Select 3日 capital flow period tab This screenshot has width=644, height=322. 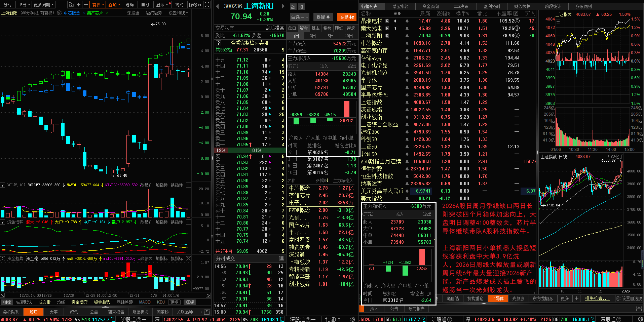tap(313, 36)
